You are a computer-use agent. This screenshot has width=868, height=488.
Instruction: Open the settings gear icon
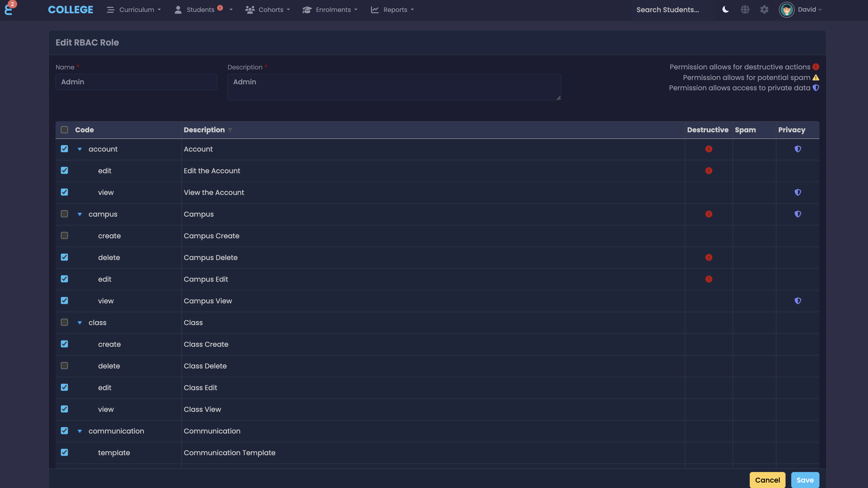point(764,9)
